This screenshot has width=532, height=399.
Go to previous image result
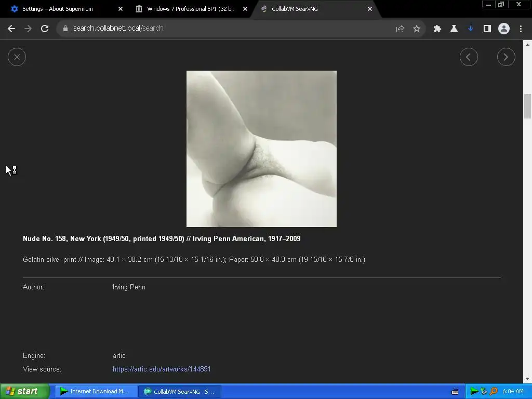[x=469, y=57]
